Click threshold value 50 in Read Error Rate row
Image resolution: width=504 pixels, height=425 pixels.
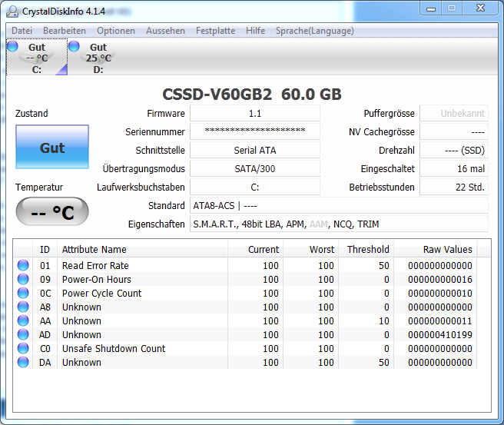[384, 266]
